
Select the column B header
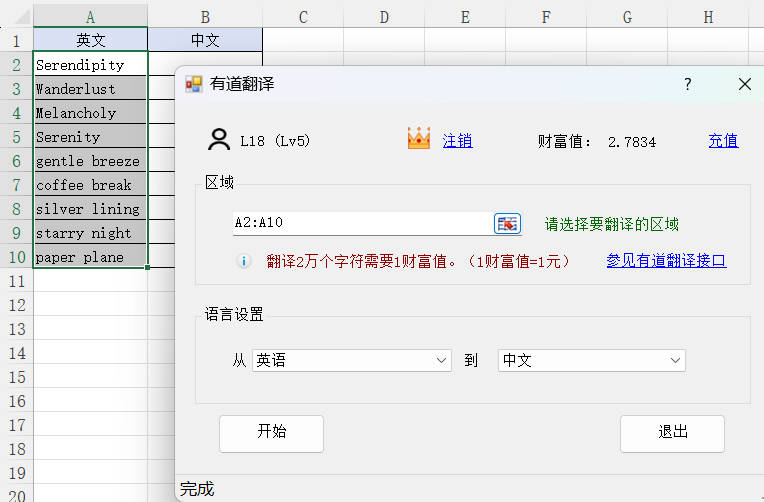click(205, 17)
